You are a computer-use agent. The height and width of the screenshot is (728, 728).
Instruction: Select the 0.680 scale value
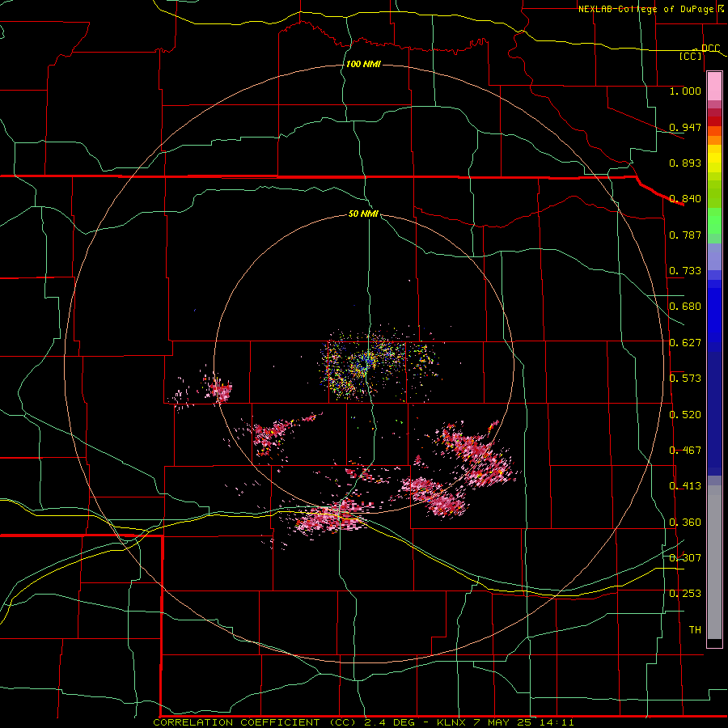point(685,307)
